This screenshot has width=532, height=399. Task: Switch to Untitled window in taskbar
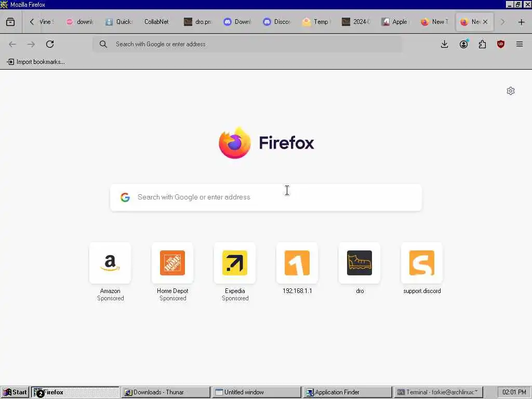pos(257,392)
